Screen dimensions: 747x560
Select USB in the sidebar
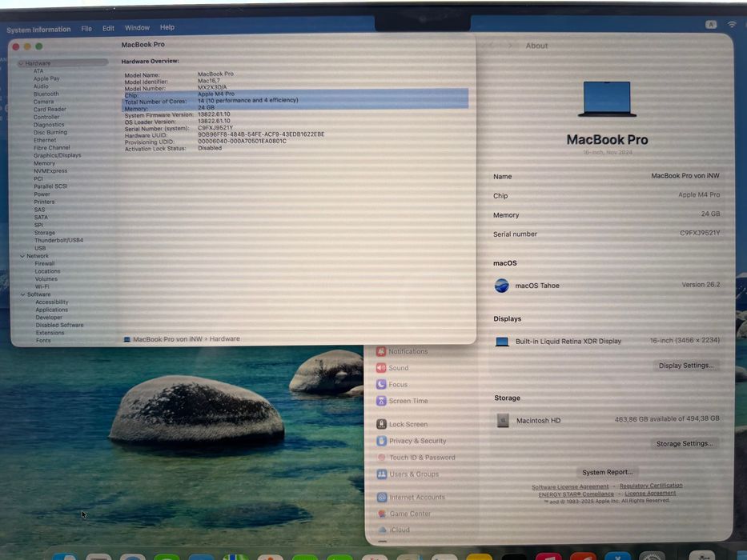coord(40,248)
